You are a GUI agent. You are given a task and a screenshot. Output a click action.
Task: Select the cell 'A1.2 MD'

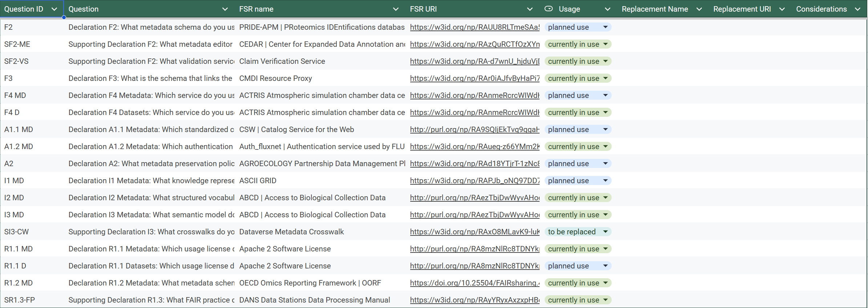pyautogui.click(x=32, y=147)
